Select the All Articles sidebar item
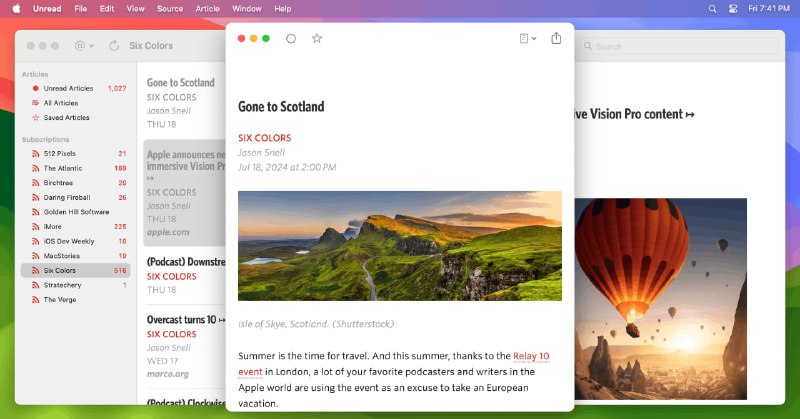 (60, 103)
